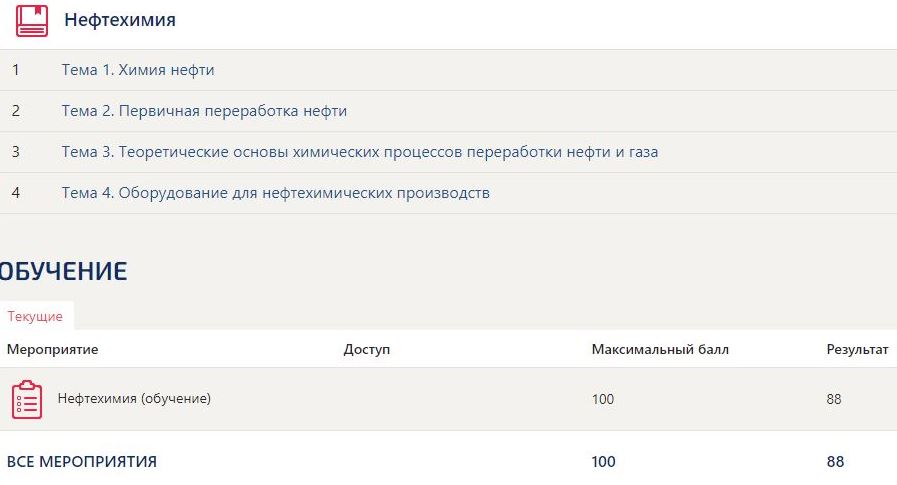Image resolution: width=897 pixels, height=485 pixels.
Task: Click the ОБУЧЕНИЕ section heading
Action: click(64, 270)
